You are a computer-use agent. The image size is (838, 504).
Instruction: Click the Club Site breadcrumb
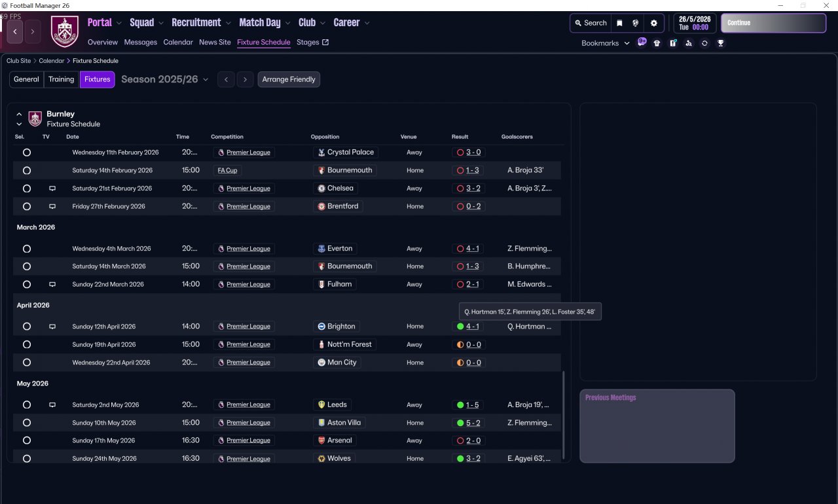pos(18,61)
